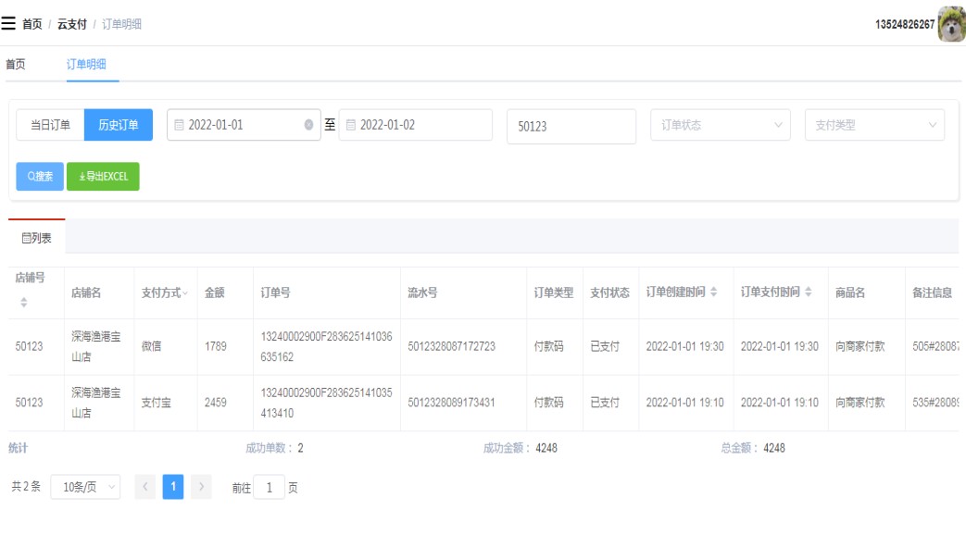Open the end date 2022-01-02 picker
Image resolution: width=966 pixels, height=560 pixels.
pos(416,125)
